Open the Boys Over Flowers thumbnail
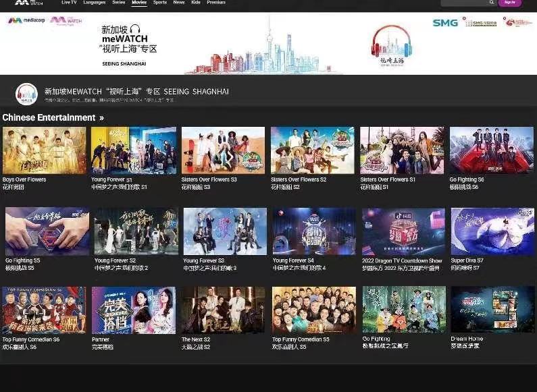Screen dimensions: 537x392 pyautogui.click(x=45, y=150)
